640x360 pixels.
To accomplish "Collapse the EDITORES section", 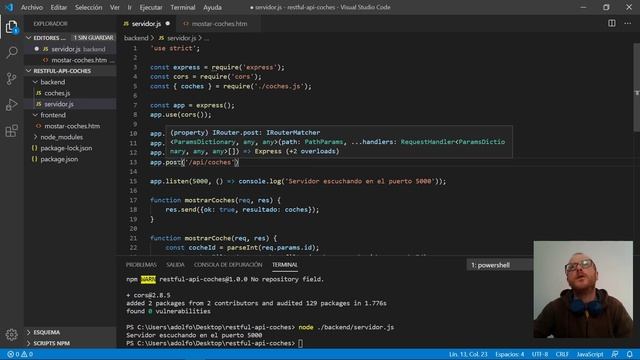I will pyautogui.click(x=29, y=38).
